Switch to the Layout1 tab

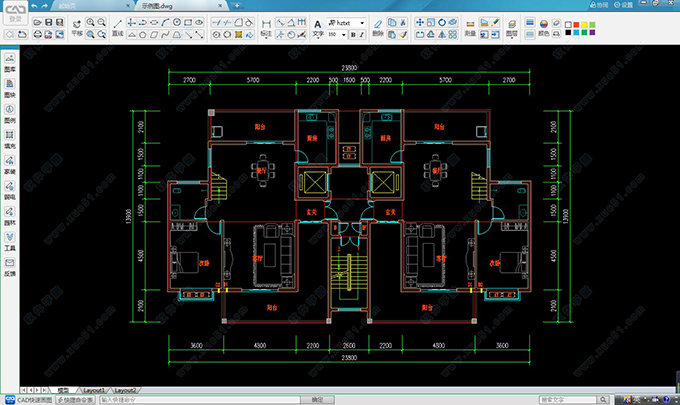94,390
